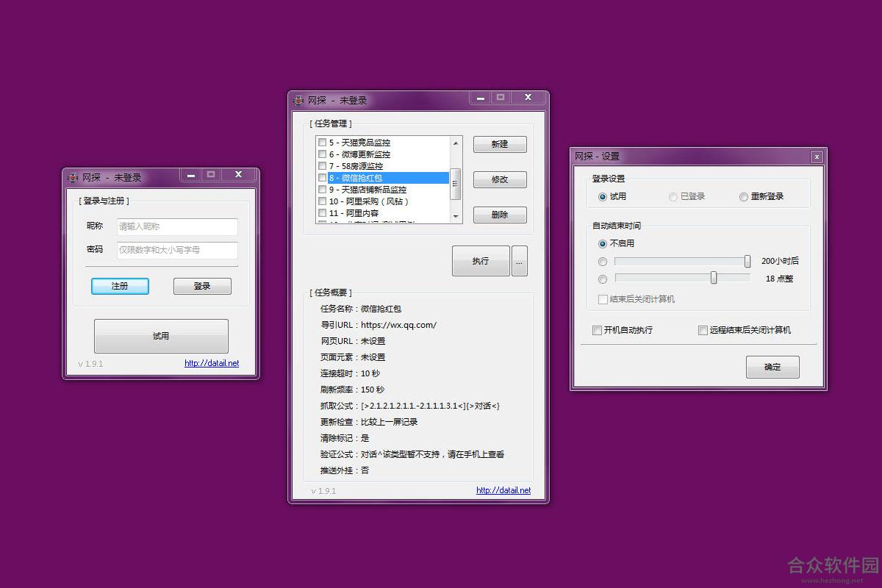
Task: Minimize the 网探 login window
Action: click(x=190, y=175)
